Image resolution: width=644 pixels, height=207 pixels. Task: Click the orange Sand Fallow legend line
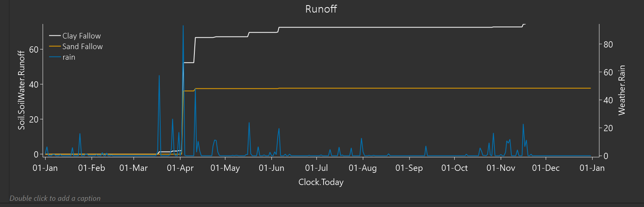(55, 46)
